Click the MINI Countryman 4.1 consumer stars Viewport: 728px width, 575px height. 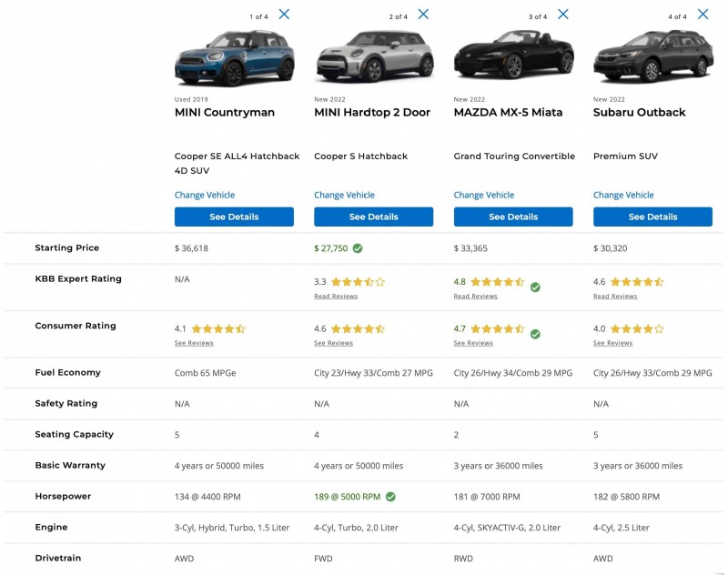(218, 328)
